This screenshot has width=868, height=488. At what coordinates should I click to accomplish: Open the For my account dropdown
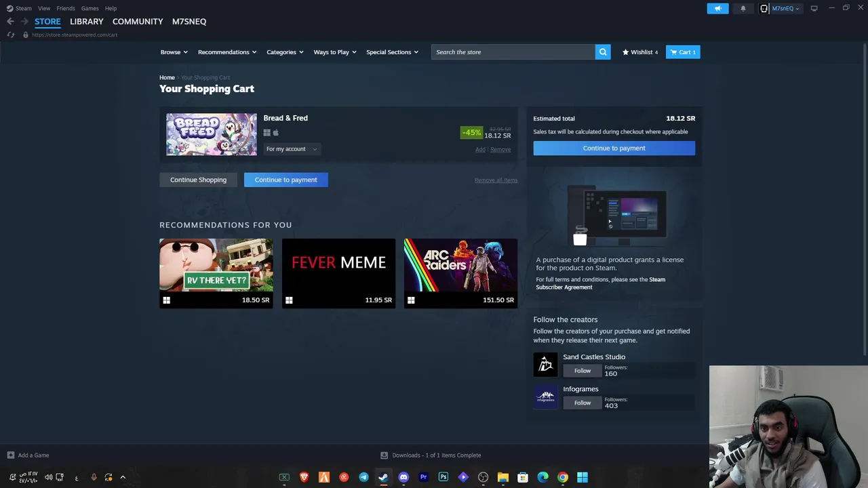(291, 149)
